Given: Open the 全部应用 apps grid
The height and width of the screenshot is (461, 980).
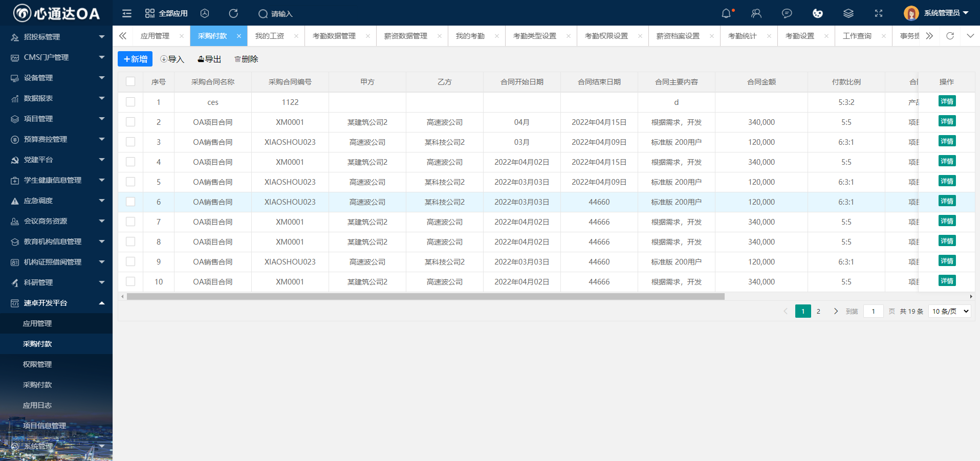Looking at the screenshot, I should [166, 13].
